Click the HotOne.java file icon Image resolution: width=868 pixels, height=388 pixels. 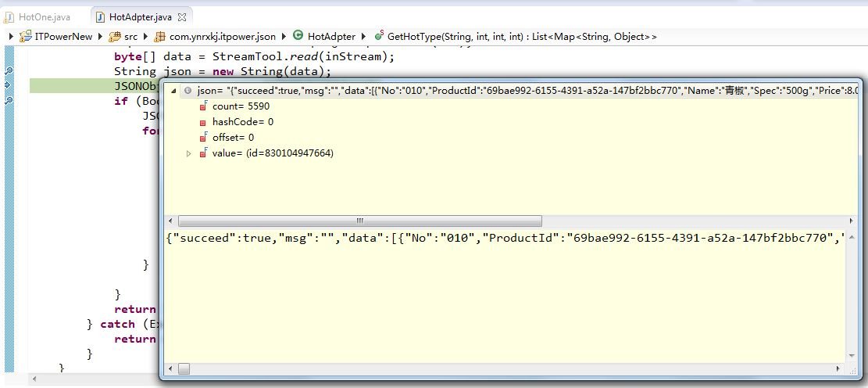[x=9, y=17]
